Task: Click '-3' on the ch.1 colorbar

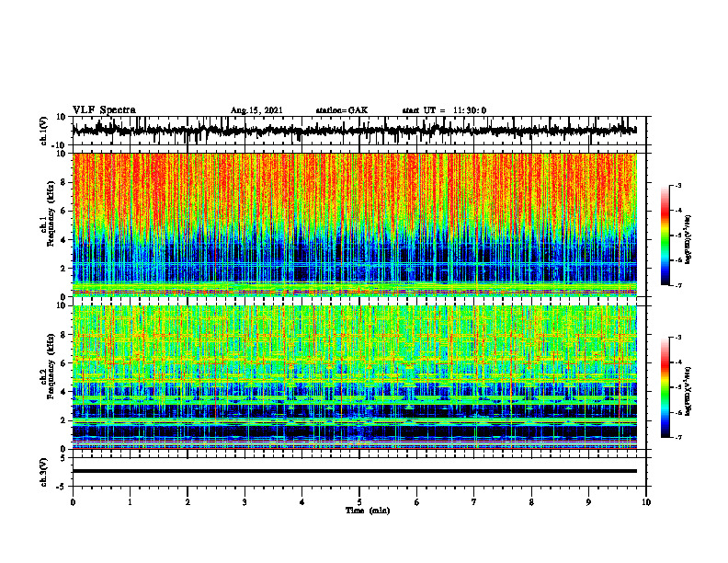Action: [678, 185]
